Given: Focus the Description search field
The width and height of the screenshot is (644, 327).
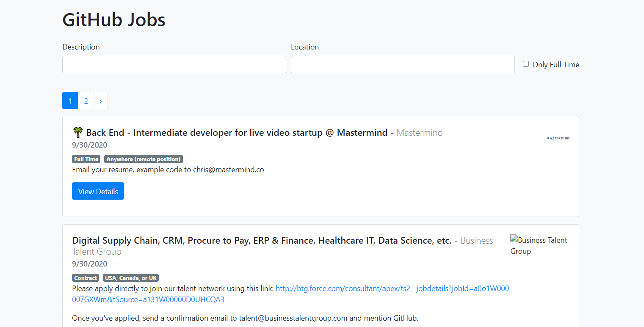Looking at the screenshot, I should point(174,64).
